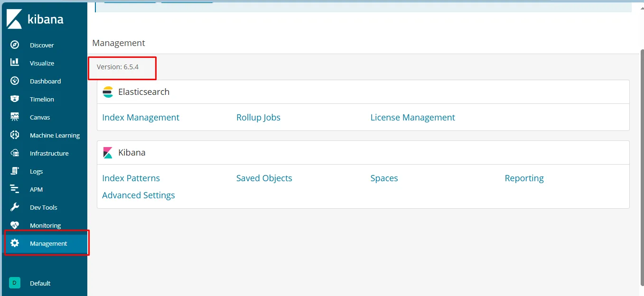Open the Advanced Settings link

coord(138,195)
